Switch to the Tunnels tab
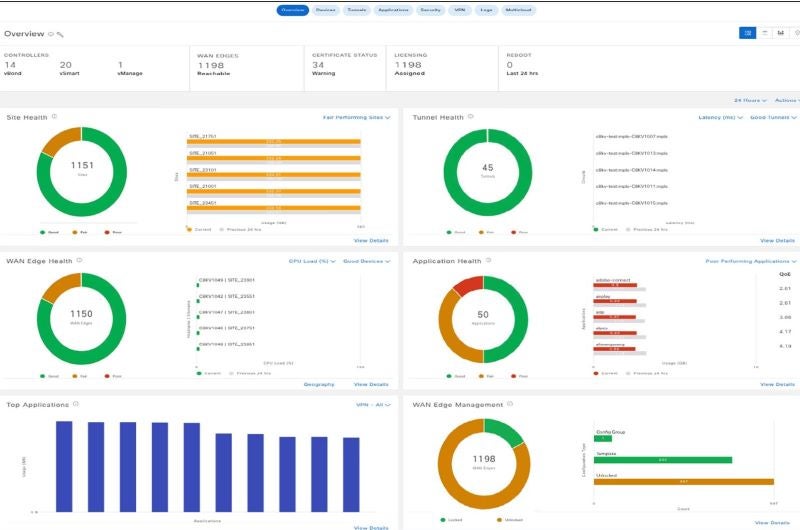This screenshot has height=530, width=800. (357, 10)
